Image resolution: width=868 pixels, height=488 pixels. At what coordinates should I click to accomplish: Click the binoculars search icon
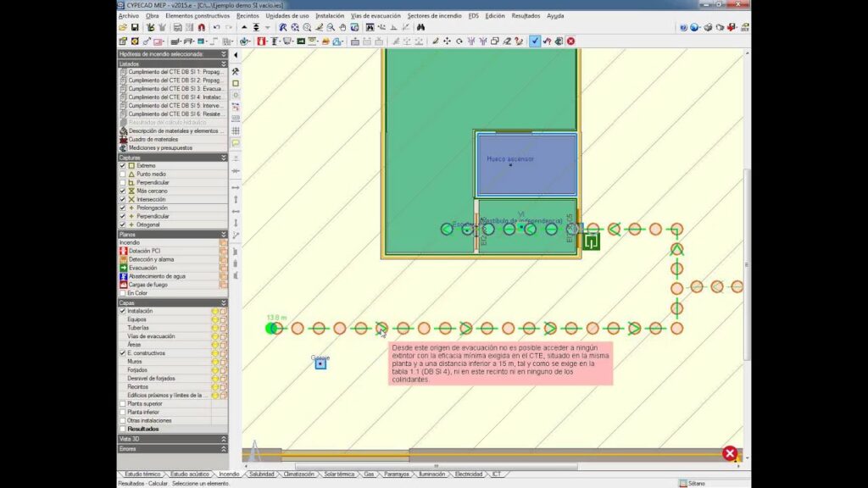point(420,27)
